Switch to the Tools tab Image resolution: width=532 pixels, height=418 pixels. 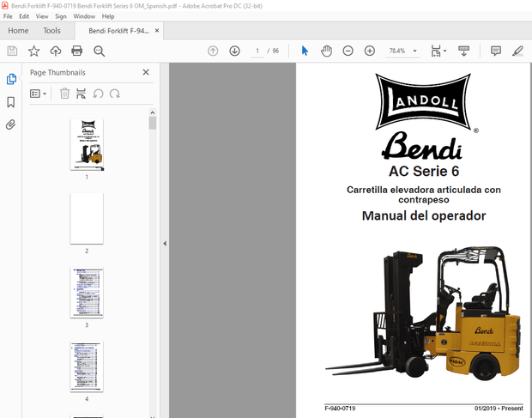point(51,31)
